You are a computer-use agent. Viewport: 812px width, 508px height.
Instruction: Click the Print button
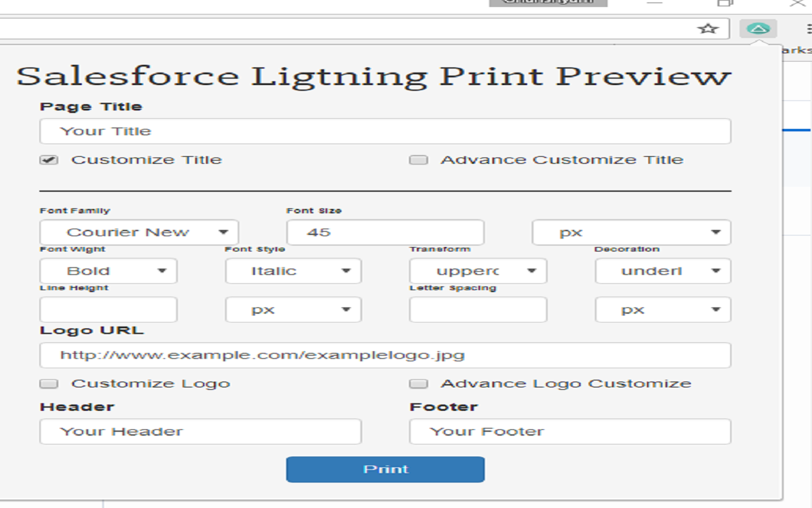(x=386, y=469)
